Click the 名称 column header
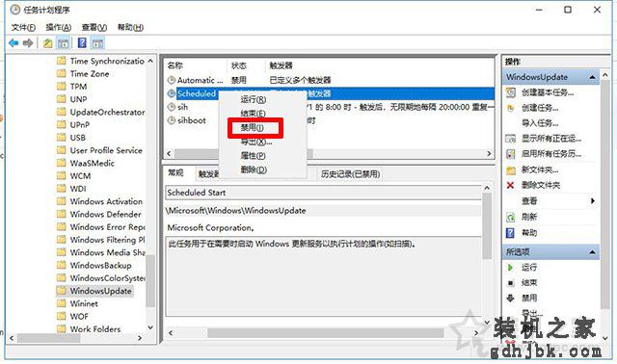The image size is (617, 364). coord(174,65)
